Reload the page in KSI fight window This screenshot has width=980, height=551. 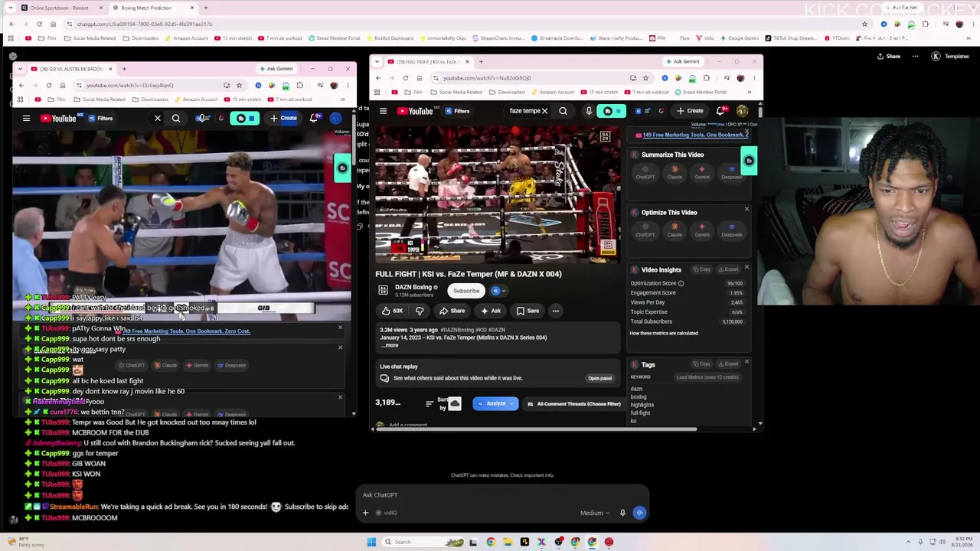(x=406, y=78)
